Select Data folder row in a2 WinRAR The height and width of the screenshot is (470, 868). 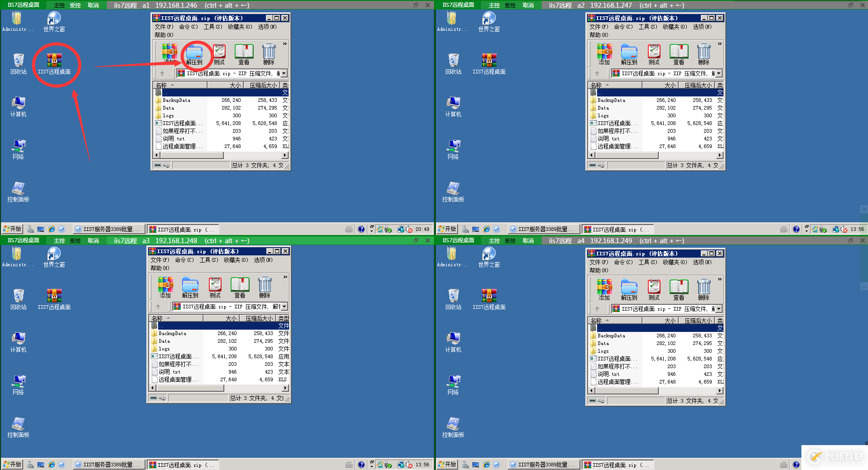tap(656, 108)
